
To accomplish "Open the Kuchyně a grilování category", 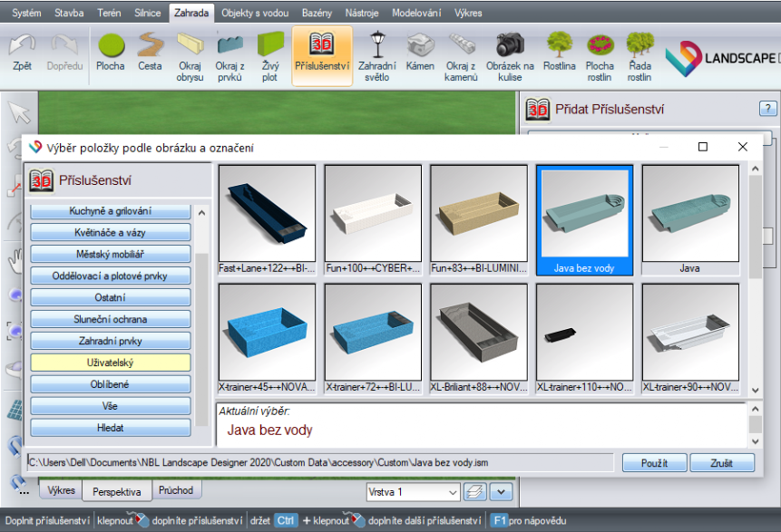I will [111, 211].
